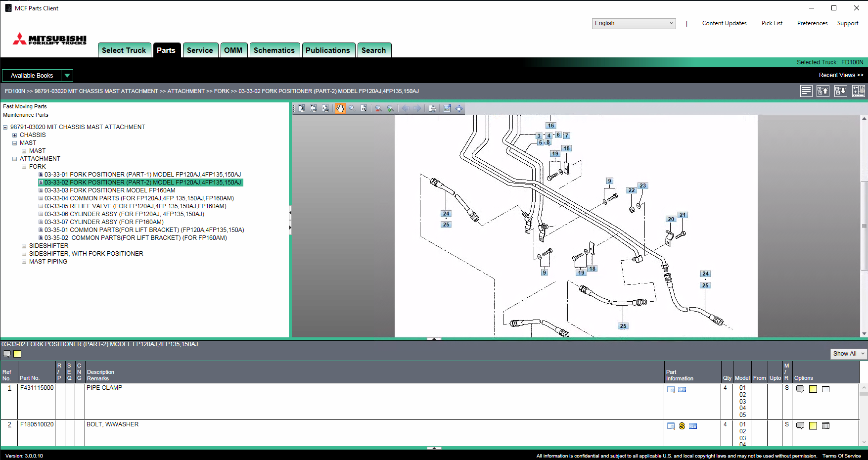Open part information icon for PIPE CLAMP
This screenshot has width=868, height=460.
pos(671,390)
